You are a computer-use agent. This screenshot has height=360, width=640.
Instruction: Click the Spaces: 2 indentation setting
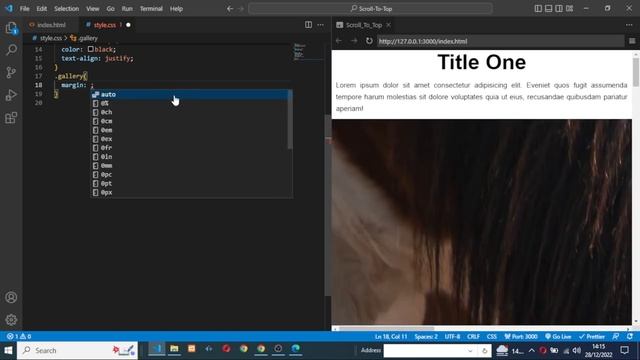click(x=426, y=336)
